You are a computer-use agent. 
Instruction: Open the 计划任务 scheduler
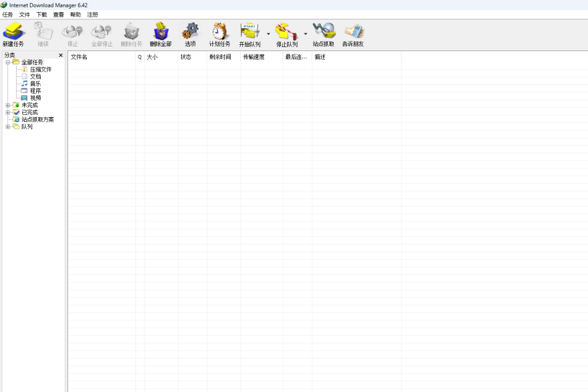click(x=219, y=34)
